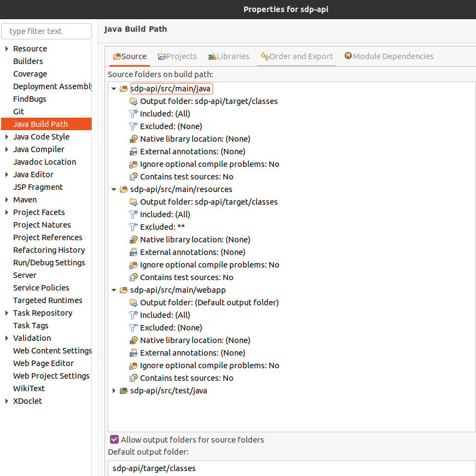476x476 pixels.
Task: Expand the Java Code Style node
Action: [7, 137]
